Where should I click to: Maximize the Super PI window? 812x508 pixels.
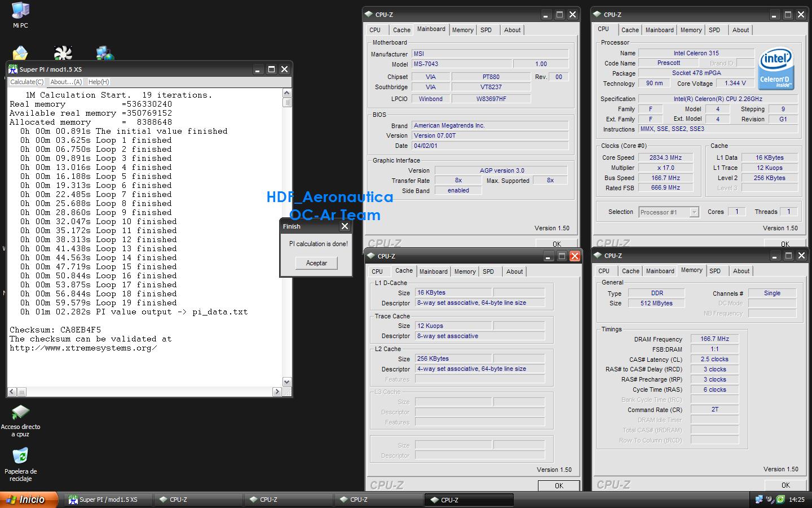[271, 69]
